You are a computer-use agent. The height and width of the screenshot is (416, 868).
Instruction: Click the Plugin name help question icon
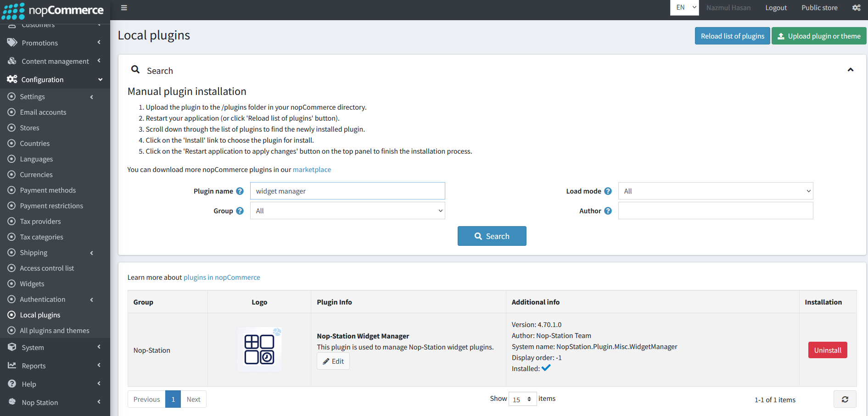(240, 191)
